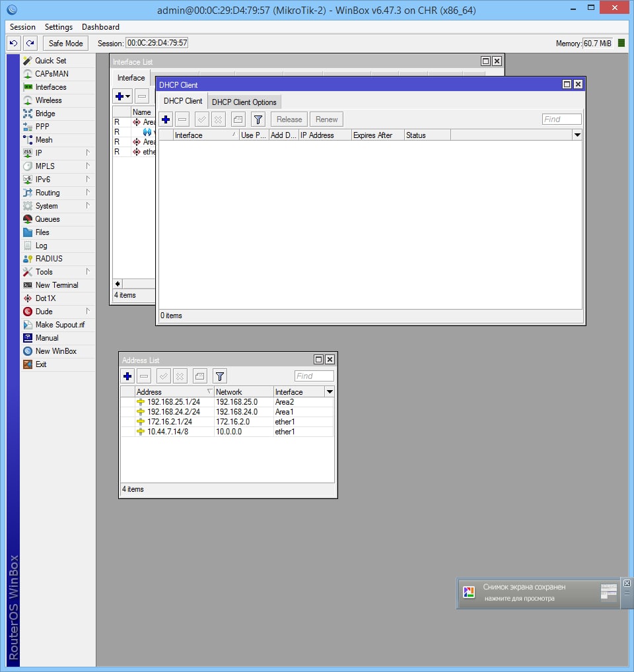Select the DHCP Client tab
Screen dimensions: 634x672
[183, 101]
